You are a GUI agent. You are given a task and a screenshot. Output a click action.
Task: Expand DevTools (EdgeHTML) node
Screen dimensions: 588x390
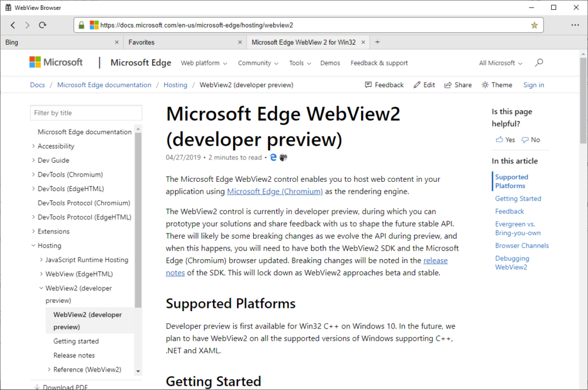(33, 189)
